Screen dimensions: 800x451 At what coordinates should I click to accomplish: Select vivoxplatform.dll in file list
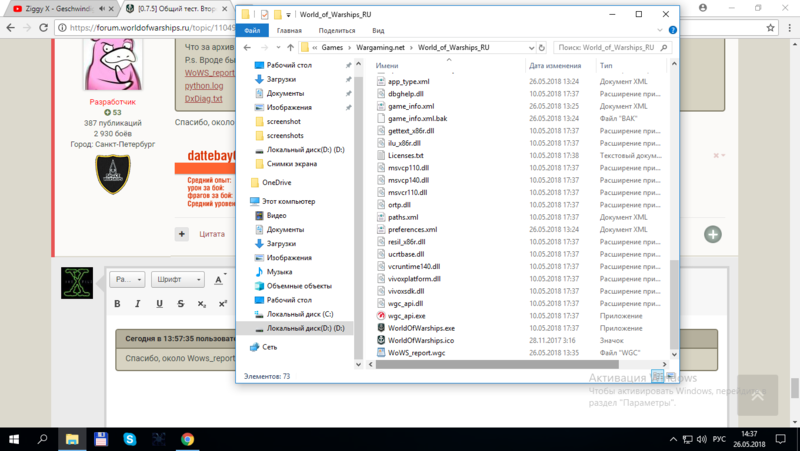click(x=414, y=279)
